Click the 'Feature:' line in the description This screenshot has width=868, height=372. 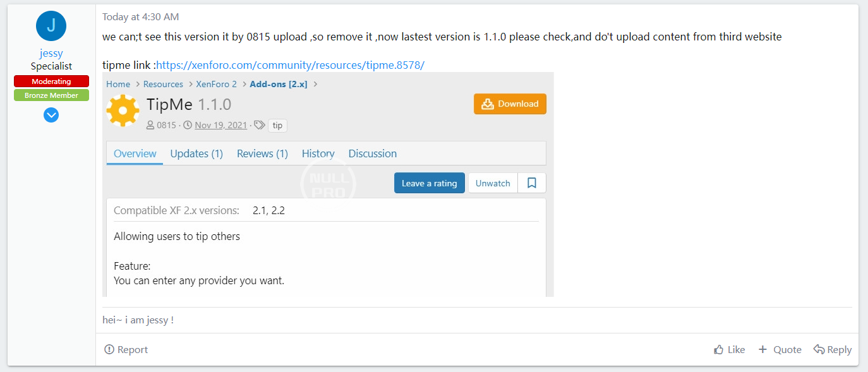pyautogui.click(x=132, y=266)
